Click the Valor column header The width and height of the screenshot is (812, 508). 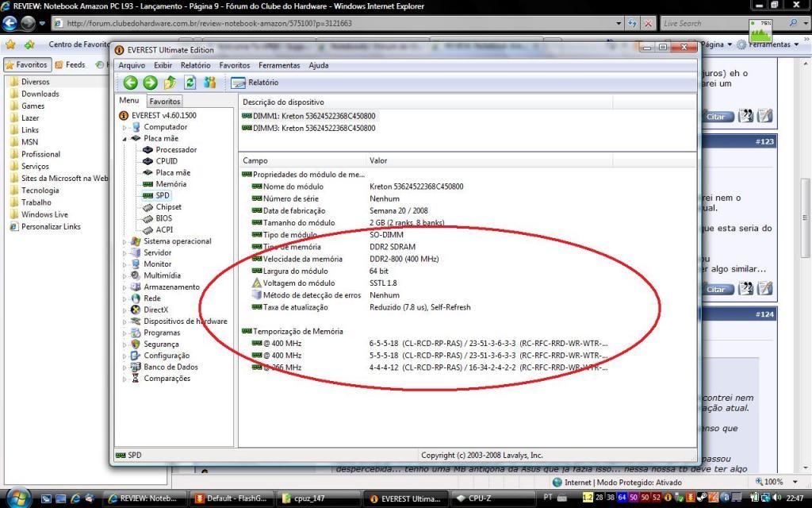(488, 160)
